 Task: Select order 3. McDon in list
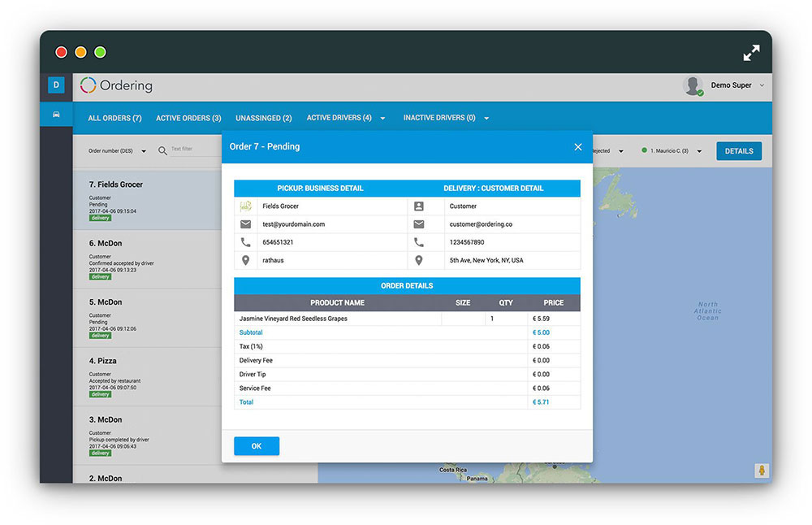tap(148, 436)
